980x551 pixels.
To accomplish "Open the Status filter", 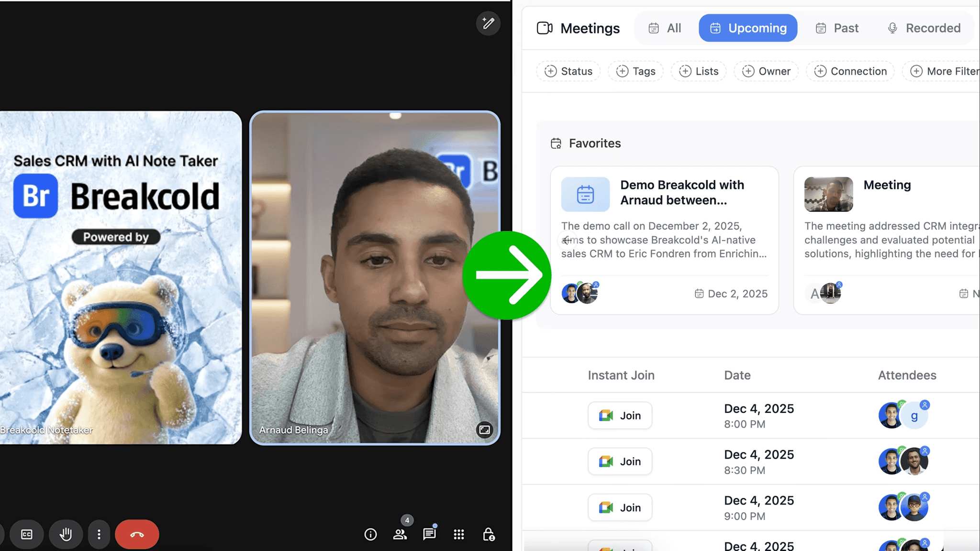I will pos(568,71).
